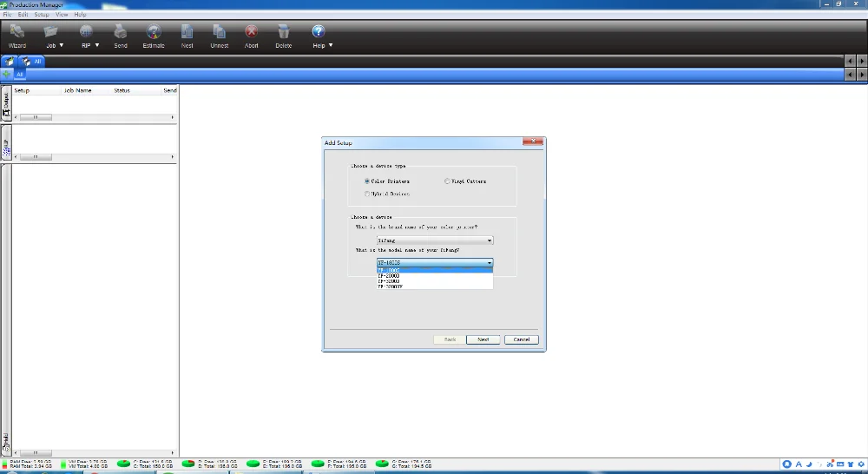Open the Output vertical side tab

[6, 103]
